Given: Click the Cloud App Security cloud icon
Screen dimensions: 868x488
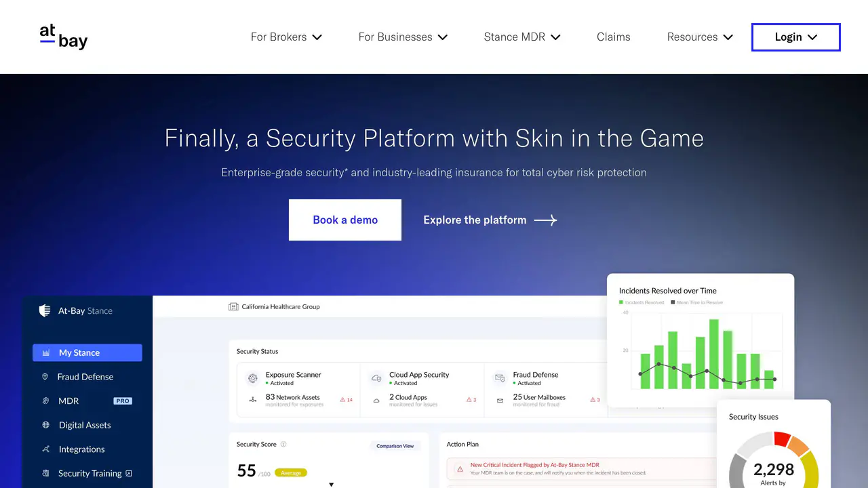Looking at the screenshot, I should pos(376,378).
